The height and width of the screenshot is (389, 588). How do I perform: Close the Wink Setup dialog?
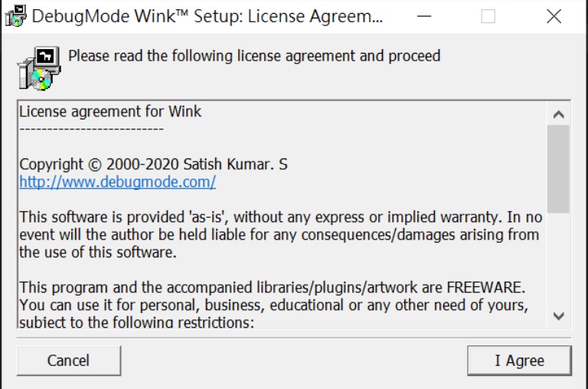point(554,16)
